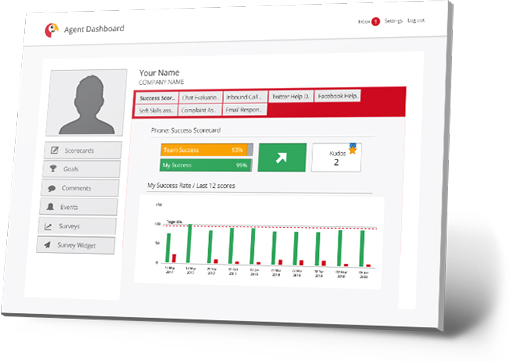This screenshot has height=362, width=510.
Task: Open the Settings link
Action: 393,21
